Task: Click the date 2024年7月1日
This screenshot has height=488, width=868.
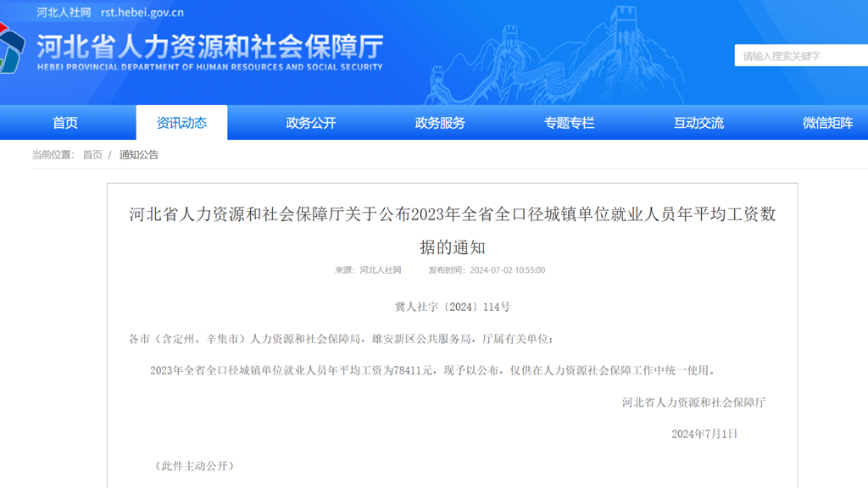Action: point(704,435)
